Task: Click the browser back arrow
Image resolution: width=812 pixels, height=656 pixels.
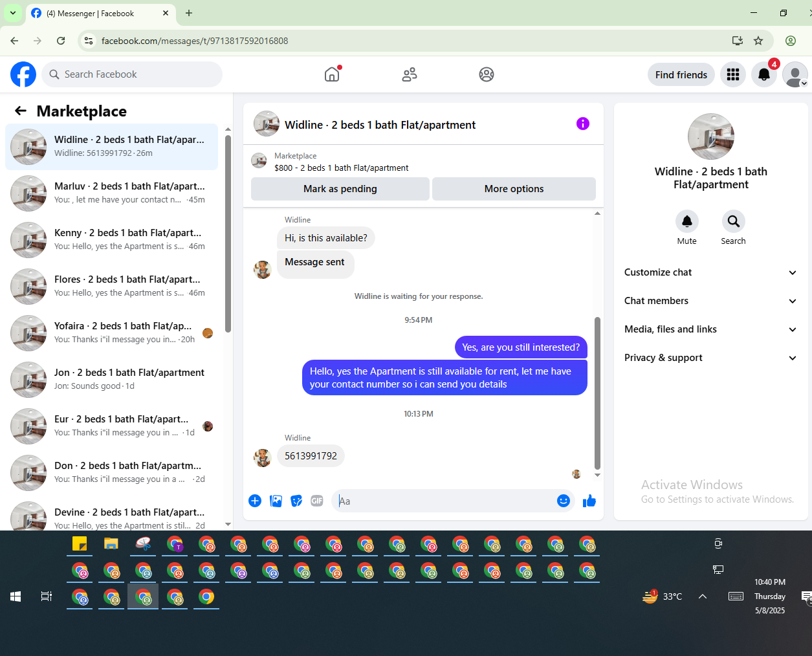Action: pyautogui.click(x=14, y=41)
